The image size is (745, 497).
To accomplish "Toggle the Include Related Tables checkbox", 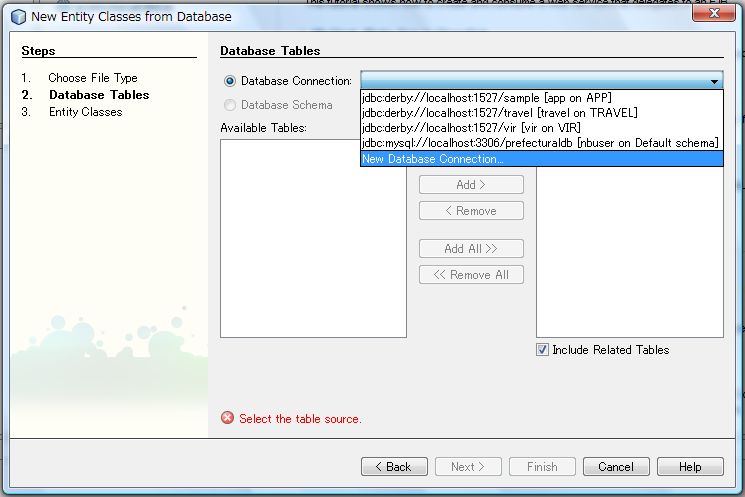I will 543,350.
